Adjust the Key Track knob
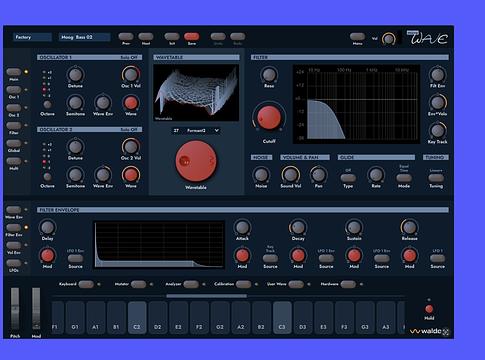 click(437, 131)
